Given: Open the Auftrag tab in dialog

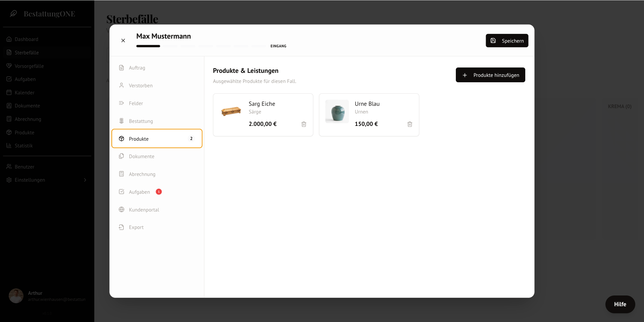Looking at the screenshot, I should [x=157, y=68].
